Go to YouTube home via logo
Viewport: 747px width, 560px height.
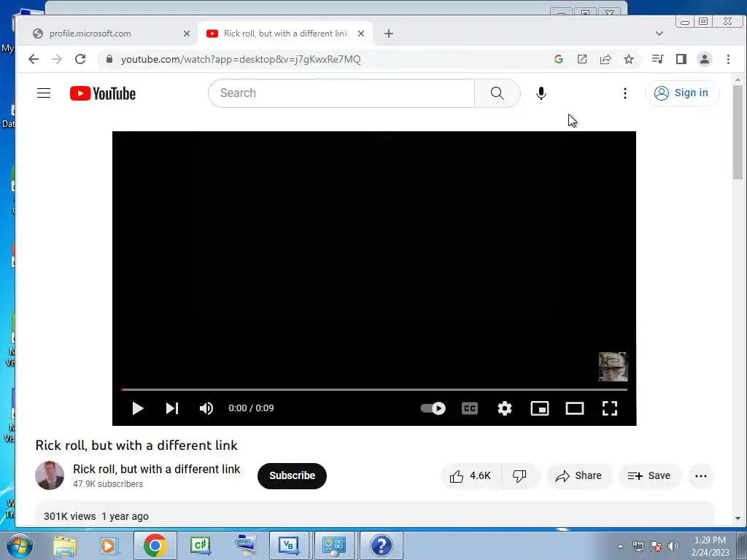tap(102, 93)
